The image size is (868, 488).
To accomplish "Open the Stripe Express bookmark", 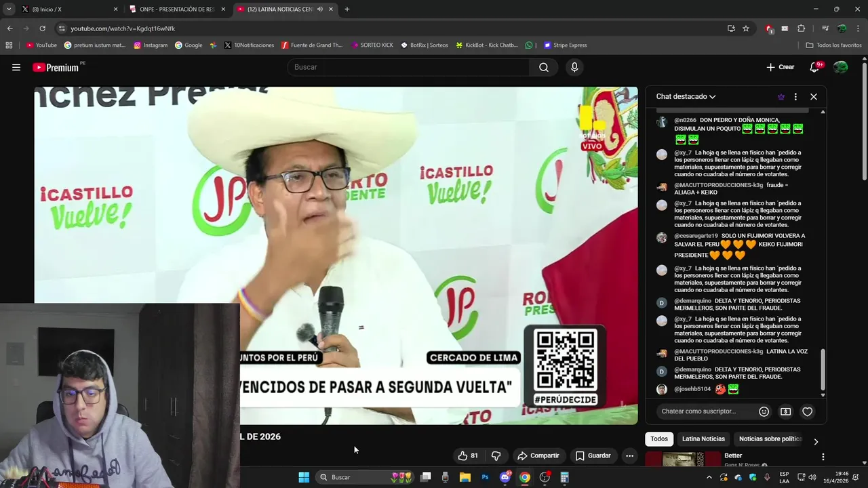I will [x=565, y=45].
